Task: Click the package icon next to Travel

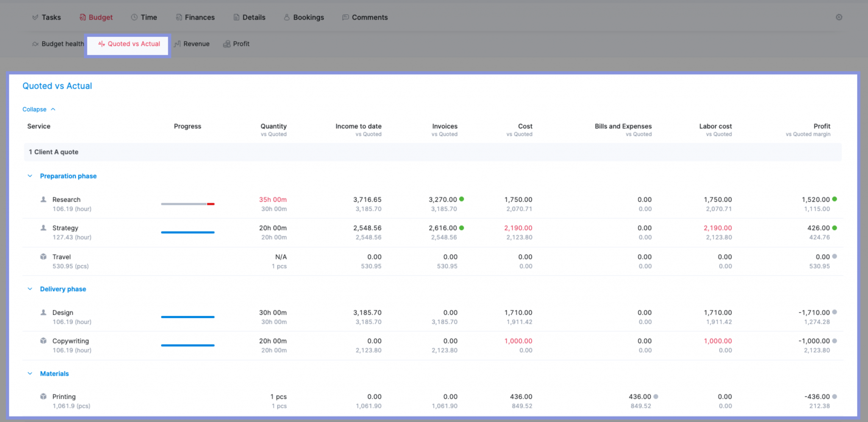Action: click(x=43, y=256)
